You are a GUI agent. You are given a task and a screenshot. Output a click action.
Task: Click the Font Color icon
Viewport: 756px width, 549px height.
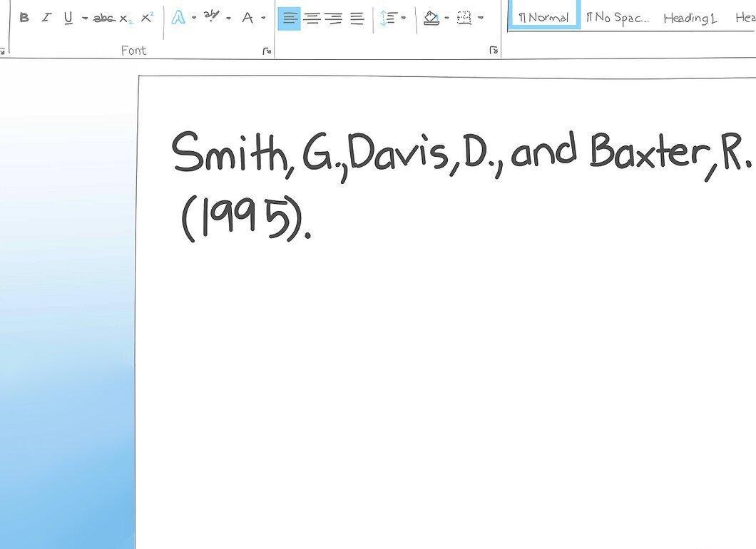tap(247, 19)
